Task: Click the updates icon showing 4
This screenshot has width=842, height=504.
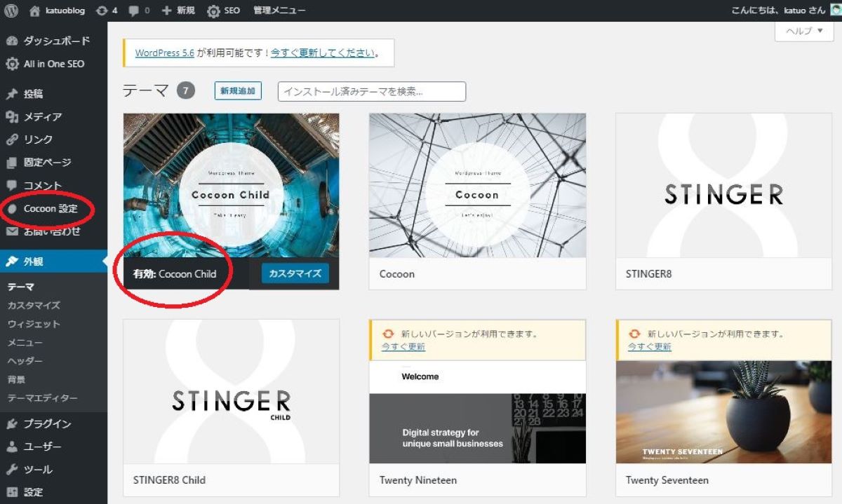Action: point(102,11)
